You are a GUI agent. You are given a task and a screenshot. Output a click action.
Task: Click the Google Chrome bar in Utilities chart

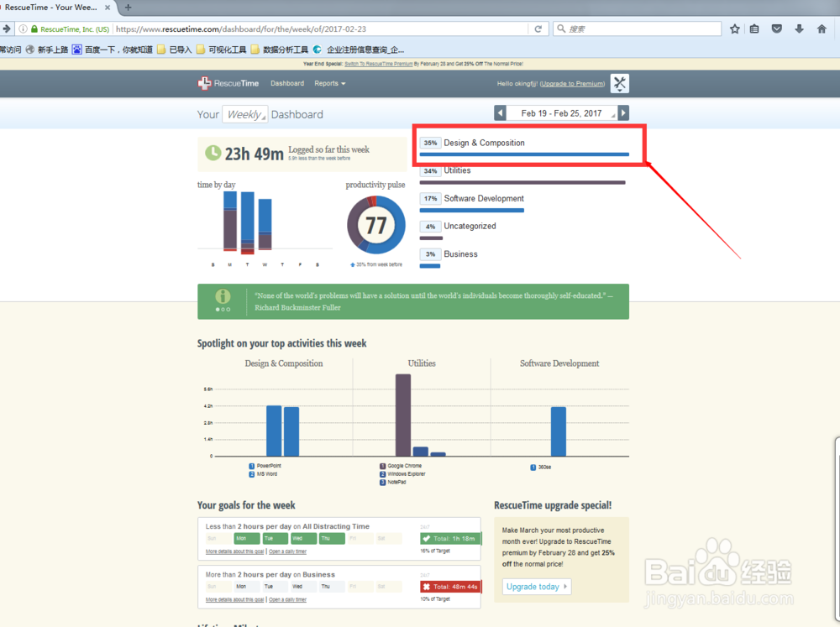click(x=403, y=415)
